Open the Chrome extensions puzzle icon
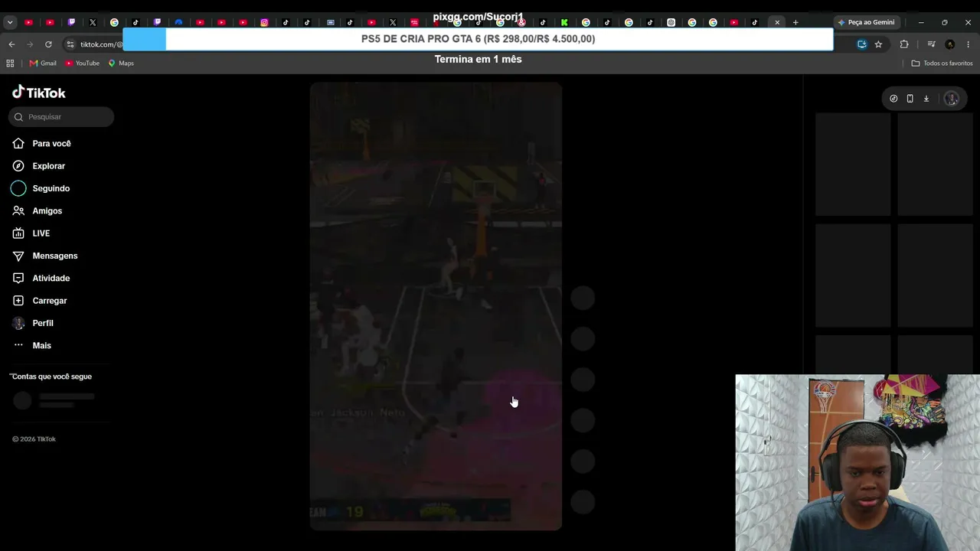This screenshot has height=551, width=980. pyautogui.click(x=904, y=44)
